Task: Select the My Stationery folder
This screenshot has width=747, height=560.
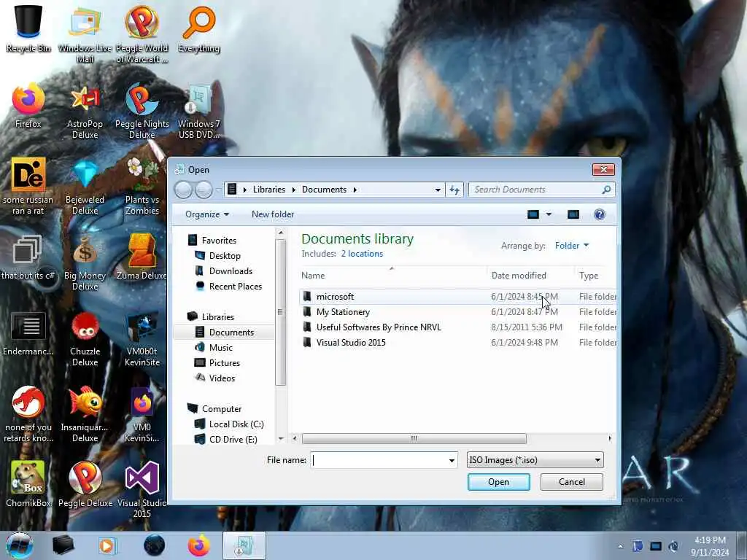Action: coord(457,312)
